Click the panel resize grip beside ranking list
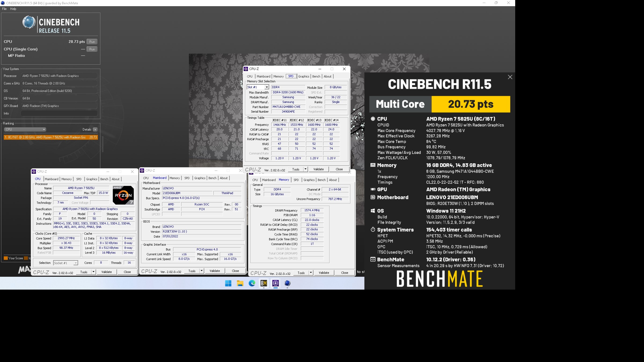This screenshot has height=362, width=644. pos(103,144)
